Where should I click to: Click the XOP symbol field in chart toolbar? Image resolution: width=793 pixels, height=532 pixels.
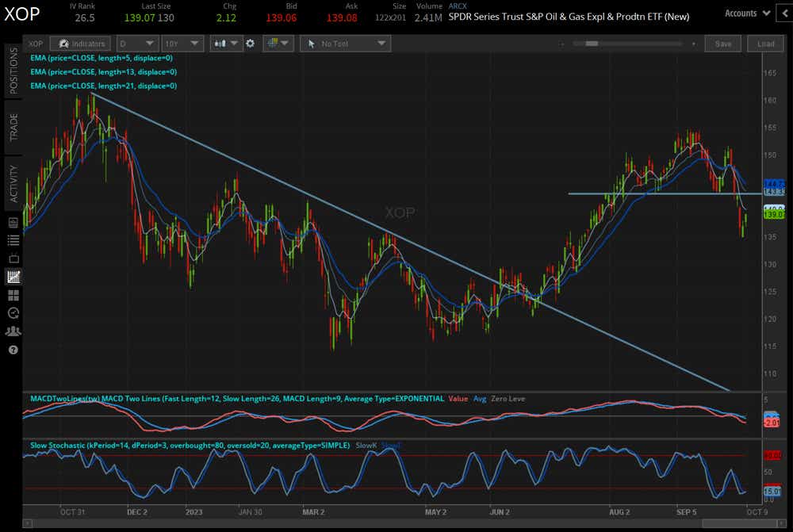[x=36, y=44]
